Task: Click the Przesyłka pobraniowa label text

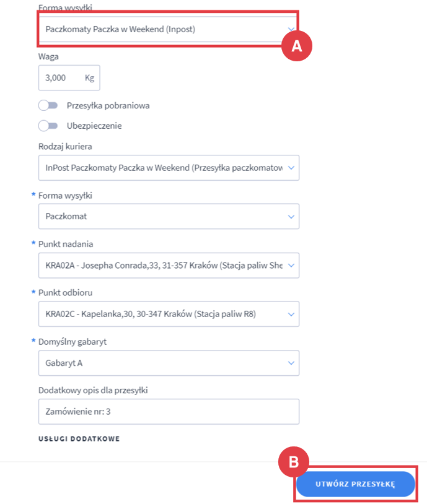Action: 108,106
